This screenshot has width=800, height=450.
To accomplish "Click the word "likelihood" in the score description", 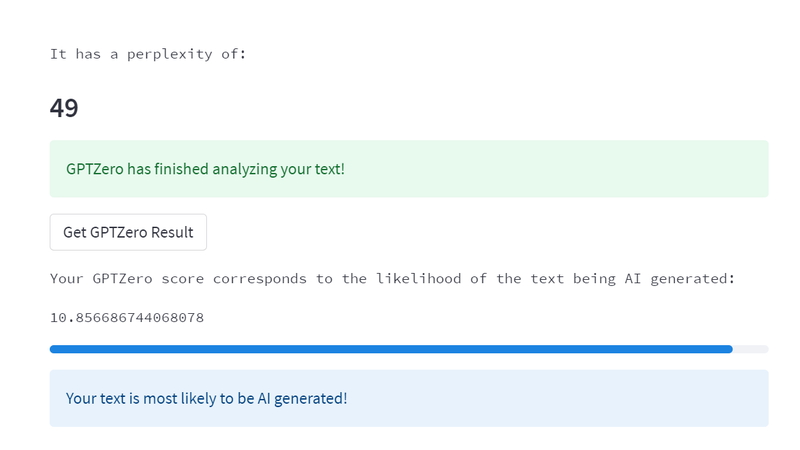I will (x=415, y=278).
